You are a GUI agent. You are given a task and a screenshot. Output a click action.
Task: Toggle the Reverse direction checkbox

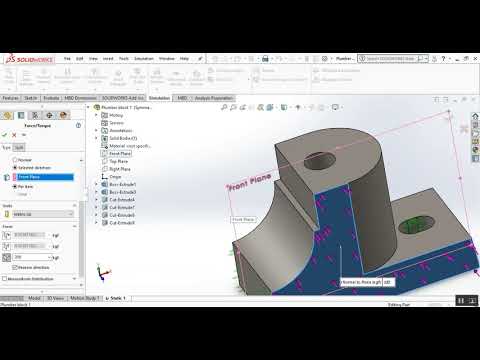15,267
